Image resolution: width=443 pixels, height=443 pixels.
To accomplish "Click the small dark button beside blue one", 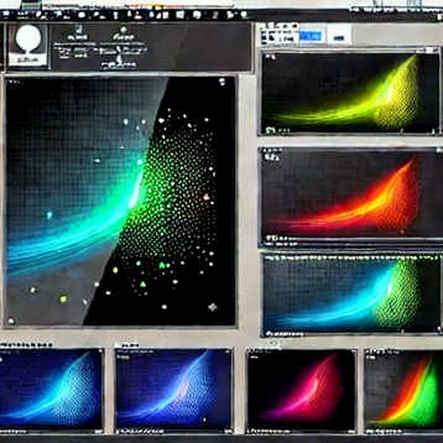I will pos(339,38).
